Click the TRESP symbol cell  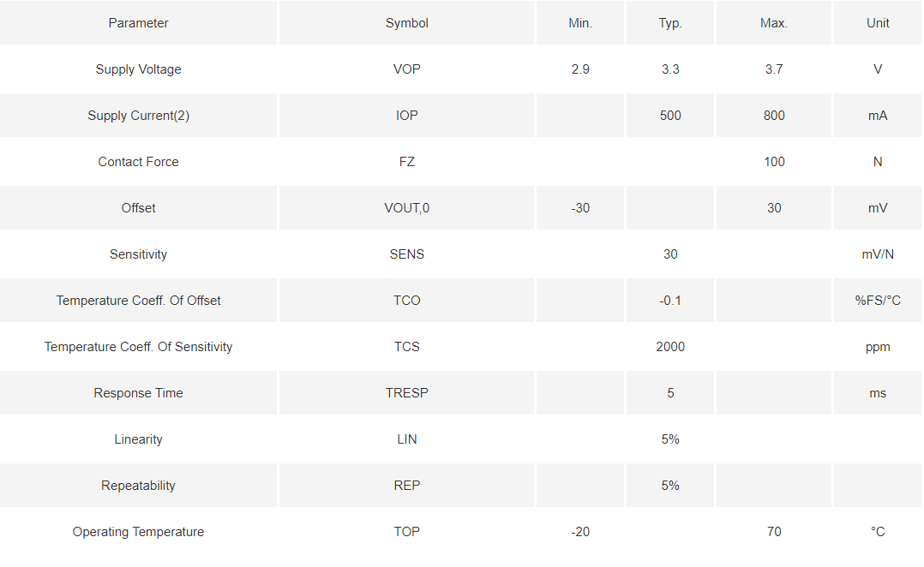point(406,393)
